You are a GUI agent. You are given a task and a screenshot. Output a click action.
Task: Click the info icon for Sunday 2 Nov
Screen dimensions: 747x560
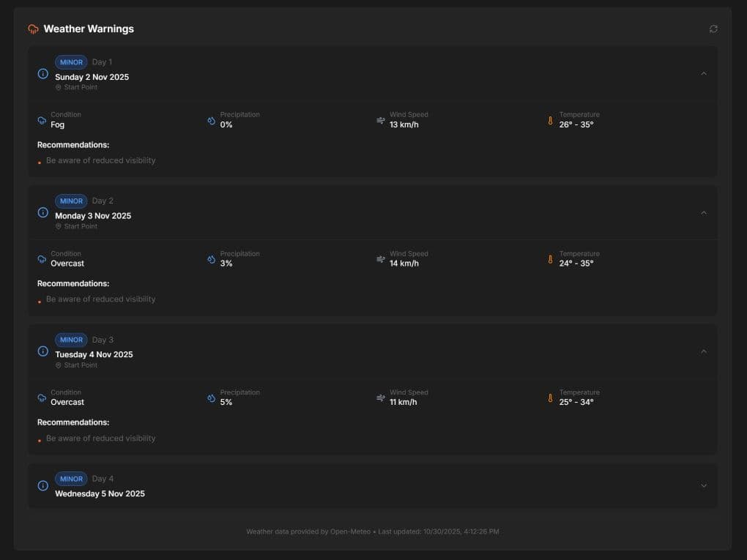click(42, 74)
